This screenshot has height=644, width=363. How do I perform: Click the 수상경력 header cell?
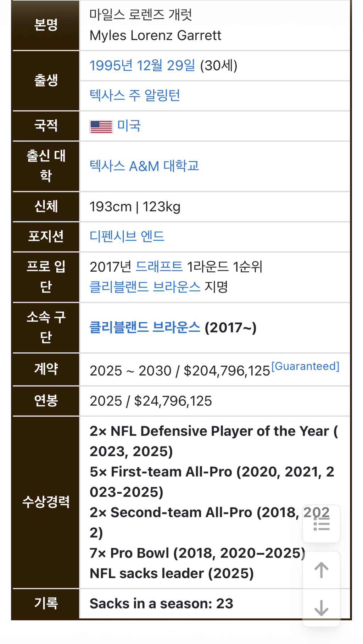46,502
